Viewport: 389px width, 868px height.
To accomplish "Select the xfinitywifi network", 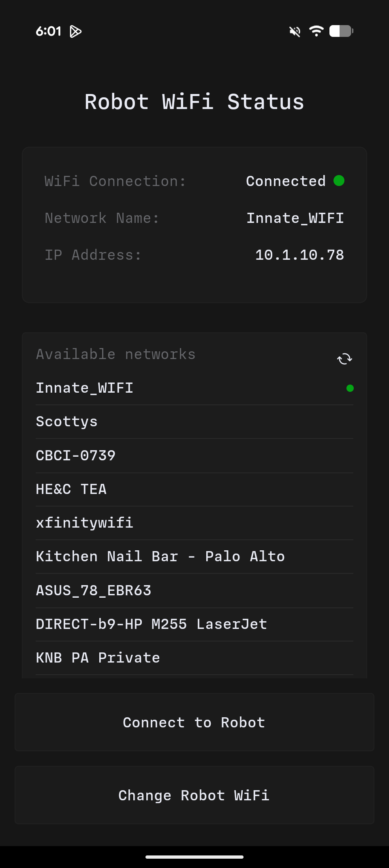I will pyautogui.click(x=84, y=523).
